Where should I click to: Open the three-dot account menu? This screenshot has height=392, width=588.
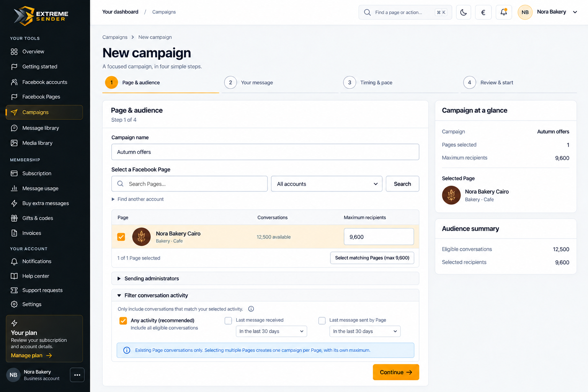click(77, 375)
